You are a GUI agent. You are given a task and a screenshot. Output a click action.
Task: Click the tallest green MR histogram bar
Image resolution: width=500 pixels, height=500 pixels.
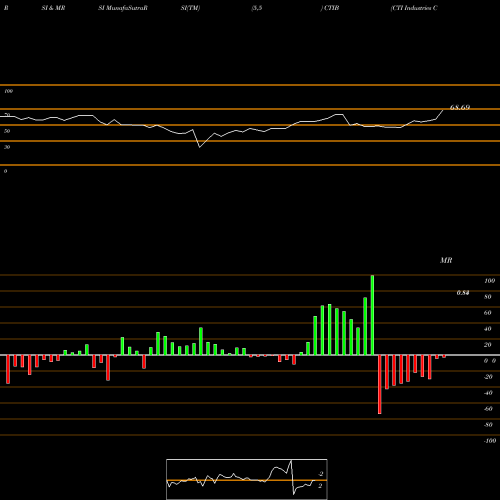[372, 315]
